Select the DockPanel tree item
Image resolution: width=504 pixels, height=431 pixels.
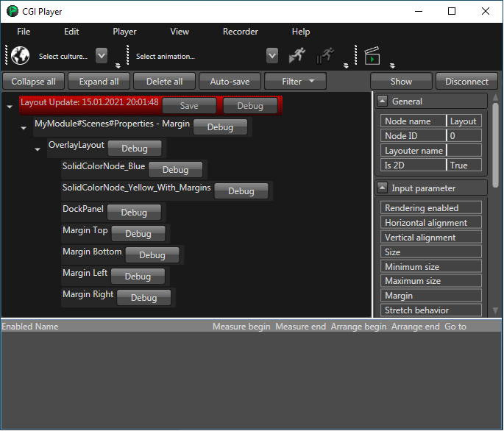click(x=83, y=209)
